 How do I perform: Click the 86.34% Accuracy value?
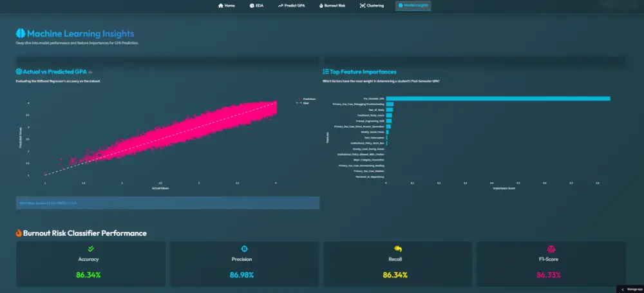pyautogui.click(x=88, y=275)
